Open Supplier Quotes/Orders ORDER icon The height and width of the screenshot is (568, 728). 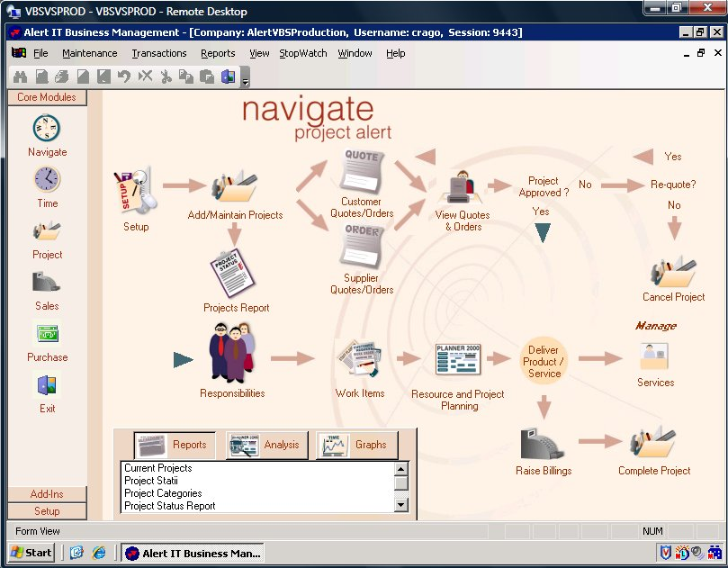click(362, 246)
